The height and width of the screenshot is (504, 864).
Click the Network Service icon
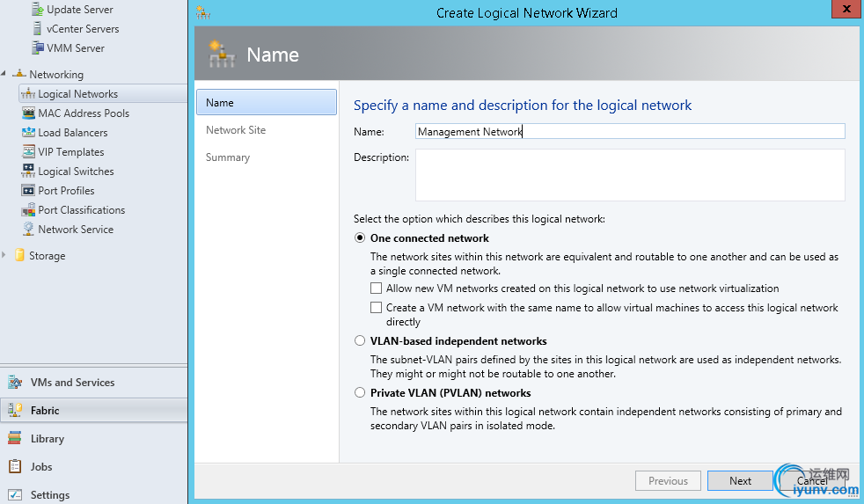click(x=28, y=229)
